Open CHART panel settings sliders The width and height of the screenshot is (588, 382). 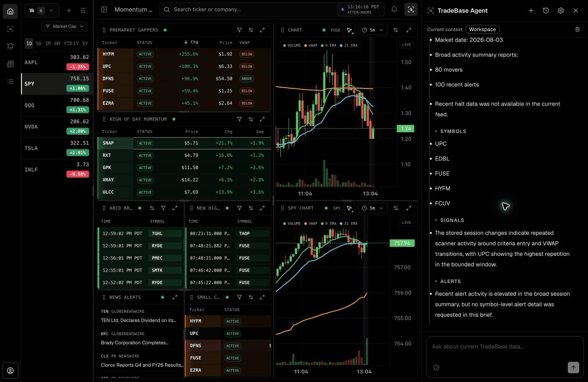pyautogui.click(x=396, y=30)
